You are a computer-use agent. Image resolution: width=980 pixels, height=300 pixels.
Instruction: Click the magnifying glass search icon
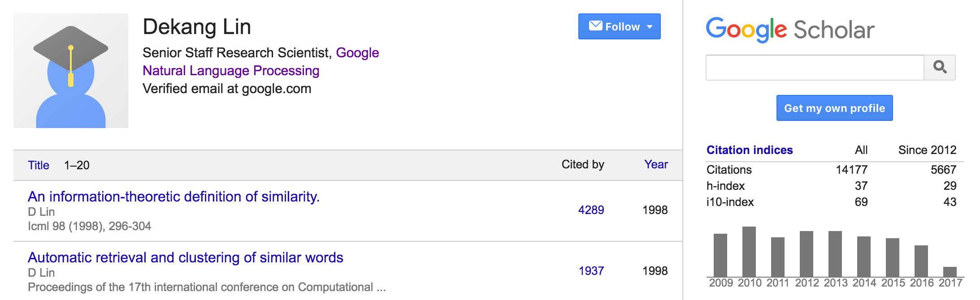(940, 68)
